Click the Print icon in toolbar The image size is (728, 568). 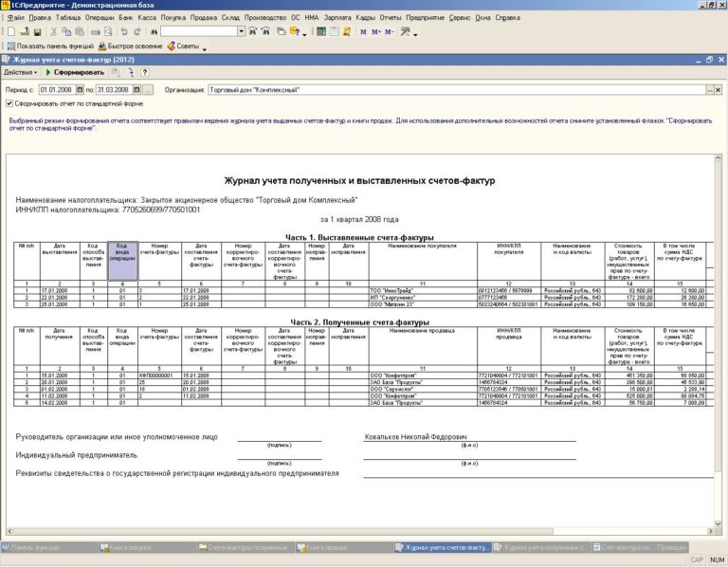coord(95,32)
